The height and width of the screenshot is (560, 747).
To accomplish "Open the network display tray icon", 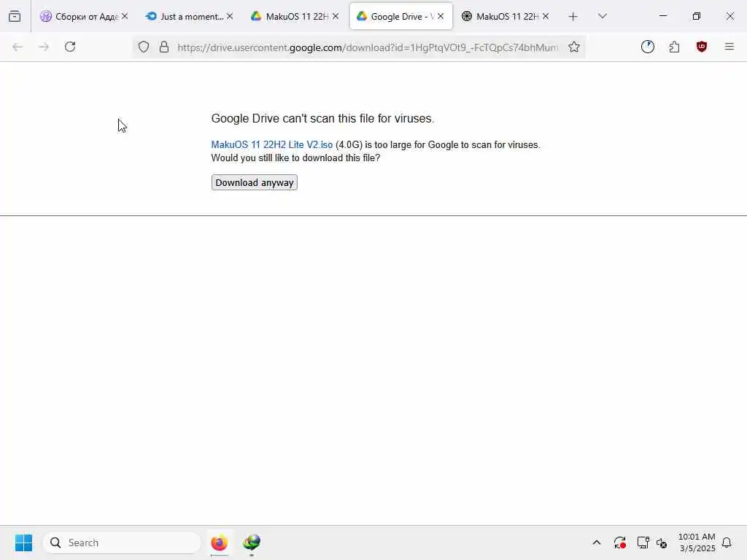I will tap(643, 542).
